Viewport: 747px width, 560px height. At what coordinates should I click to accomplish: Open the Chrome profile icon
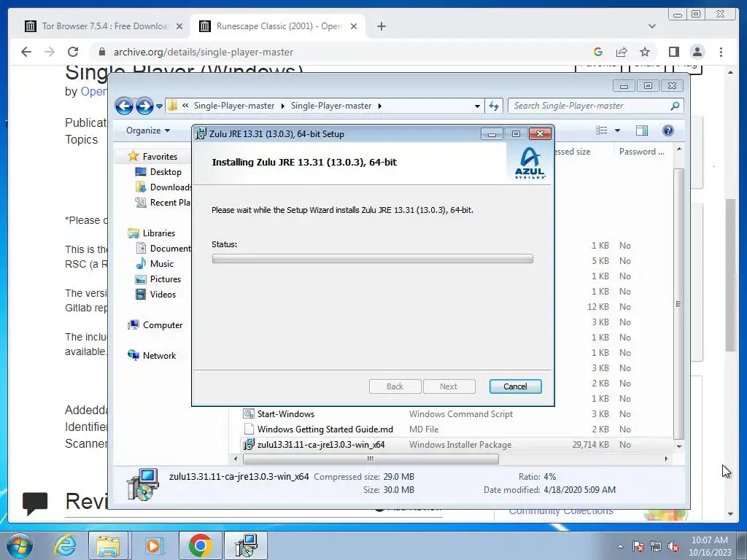pos(697,52)
